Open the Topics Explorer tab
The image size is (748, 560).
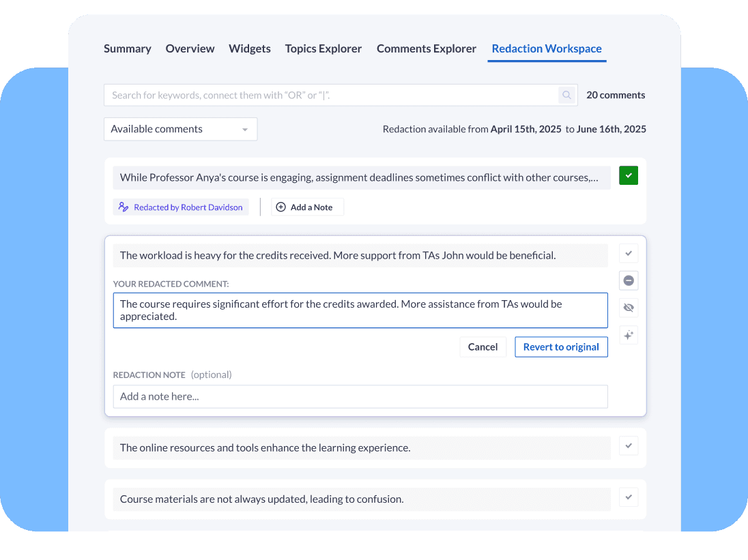[323, 48]
